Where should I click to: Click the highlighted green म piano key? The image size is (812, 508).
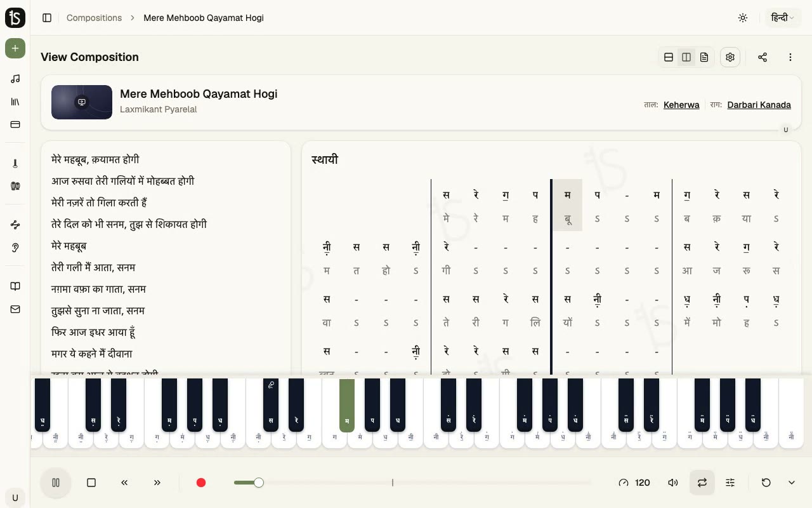pyautogui.click(x=347, y=405)
